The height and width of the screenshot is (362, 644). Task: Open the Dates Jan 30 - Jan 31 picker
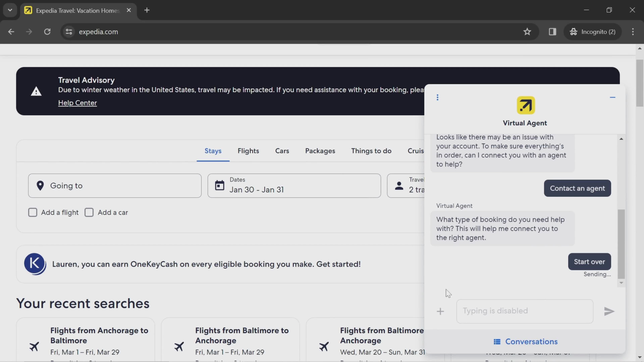294,186
